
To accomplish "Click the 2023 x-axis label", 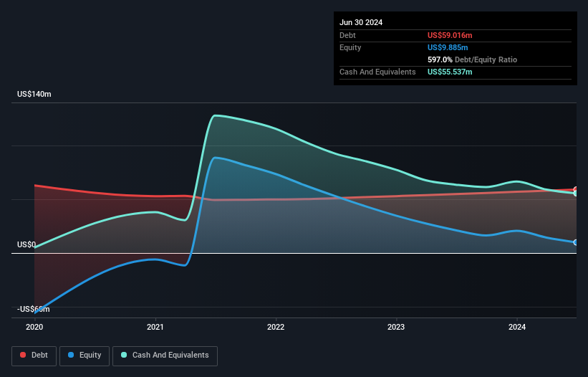I will 396,327.
